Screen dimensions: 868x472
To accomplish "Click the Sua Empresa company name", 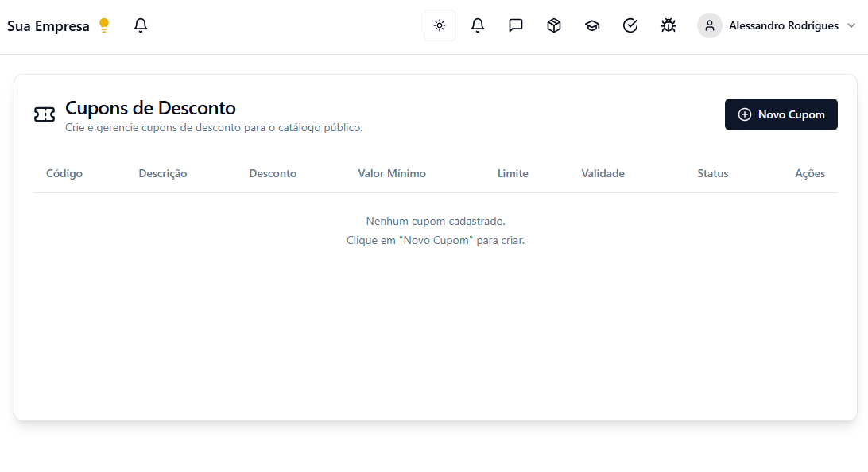I will 48,25.
